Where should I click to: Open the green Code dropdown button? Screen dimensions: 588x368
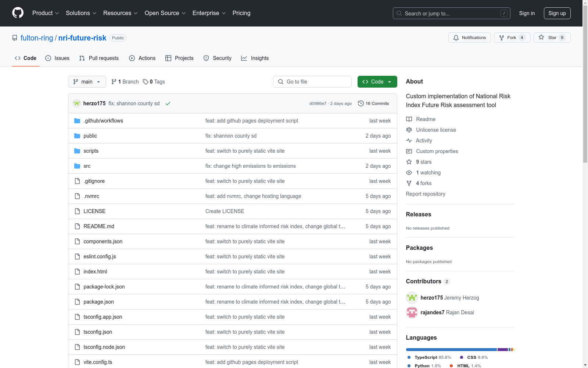click(377, 82)
